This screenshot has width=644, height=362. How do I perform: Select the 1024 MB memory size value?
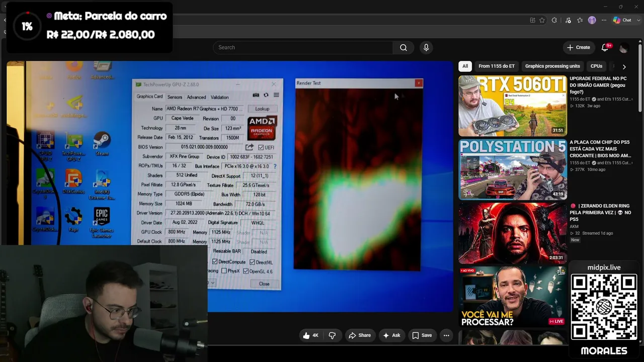(x=184, y=204)
